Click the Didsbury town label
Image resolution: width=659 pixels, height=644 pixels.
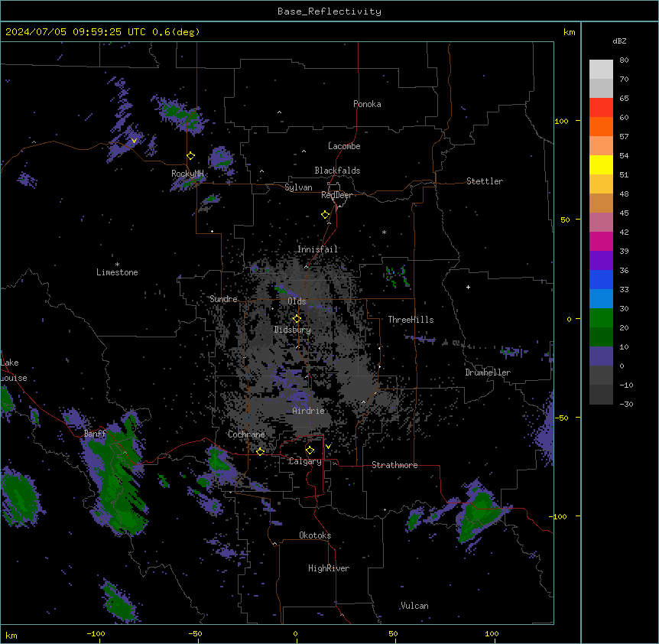(x=293, y=330)
